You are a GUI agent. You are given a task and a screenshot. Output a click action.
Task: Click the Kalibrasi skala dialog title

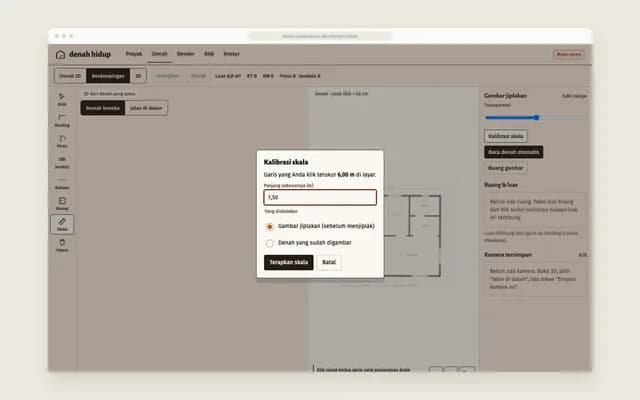tap(286, 162)
